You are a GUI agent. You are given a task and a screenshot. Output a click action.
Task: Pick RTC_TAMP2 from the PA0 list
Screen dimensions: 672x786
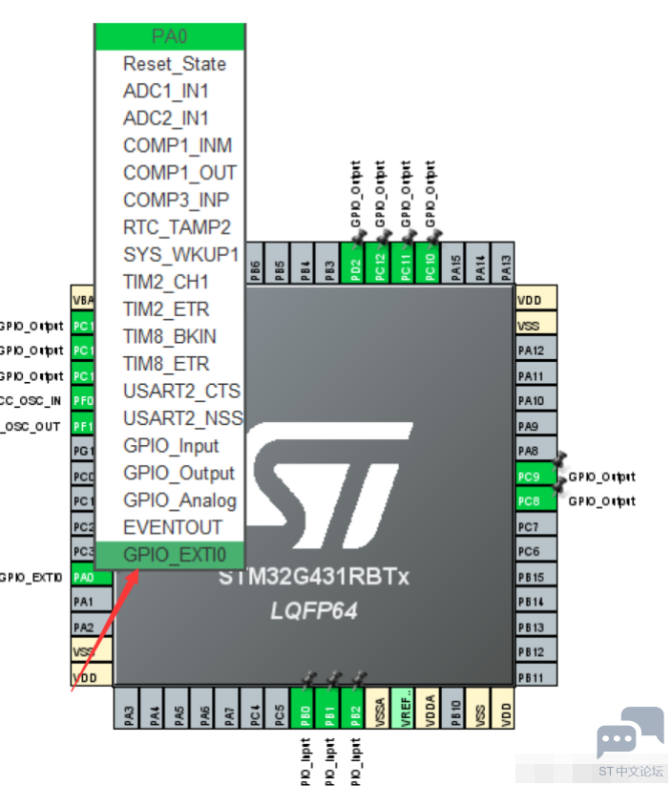pyautogui.click(x=170, y=227)
